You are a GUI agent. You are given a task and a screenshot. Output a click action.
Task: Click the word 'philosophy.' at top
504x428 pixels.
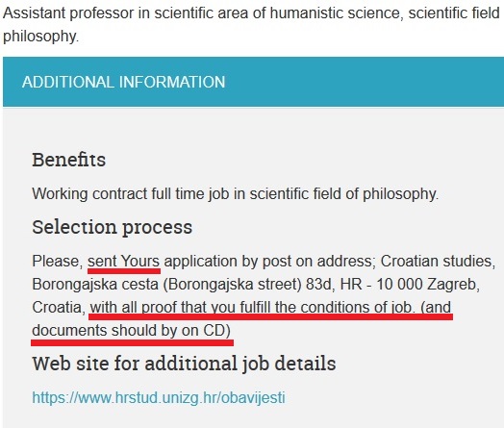pyautogui.click(x=40, y=37)
